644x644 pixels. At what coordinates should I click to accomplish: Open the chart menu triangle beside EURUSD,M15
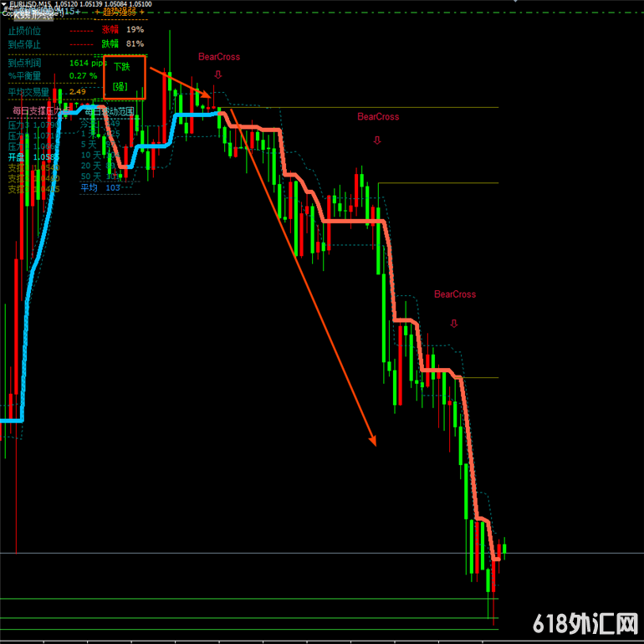click(4, 3)
